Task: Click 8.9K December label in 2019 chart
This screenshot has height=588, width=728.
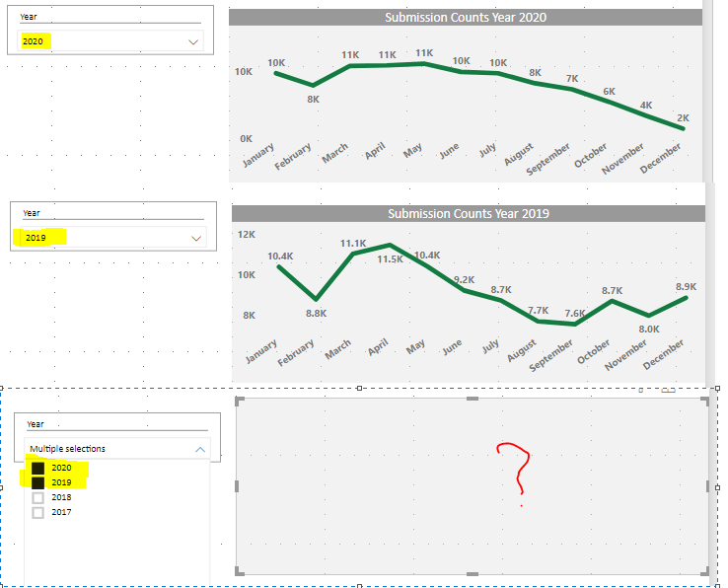Action: click(x=687, y=286)
